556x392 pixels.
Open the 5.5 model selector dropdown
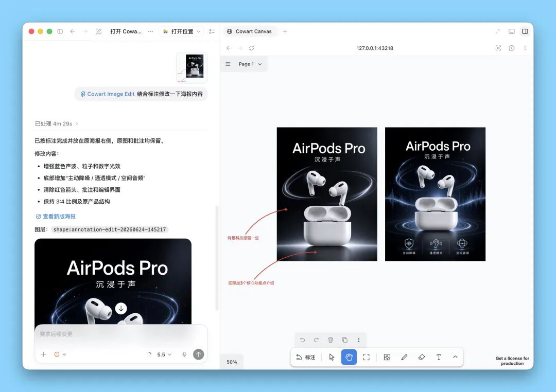(164, 354)
